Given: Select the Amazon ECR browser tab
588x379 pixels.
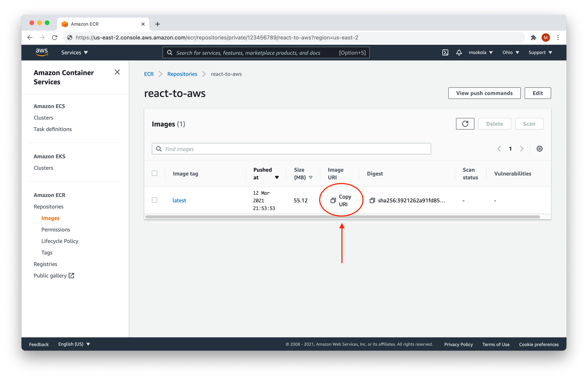Looking at the screenshot, I should click(x=103, y=24).
